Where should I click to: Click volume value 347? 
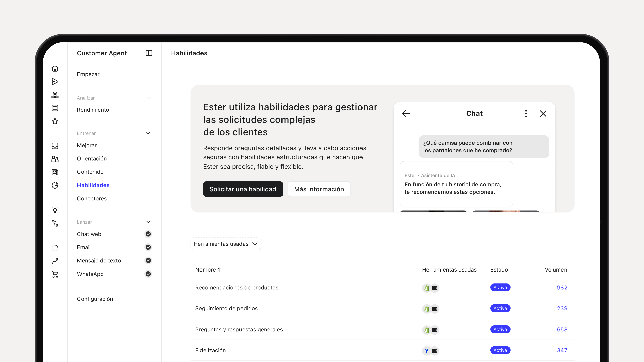click(x=562, y=350)
